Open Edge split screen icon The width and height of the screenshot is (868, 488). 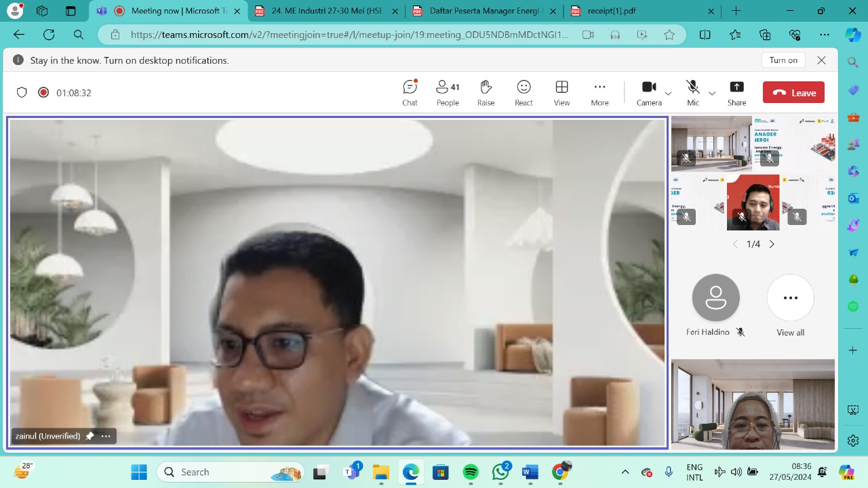tap(705, 35)
